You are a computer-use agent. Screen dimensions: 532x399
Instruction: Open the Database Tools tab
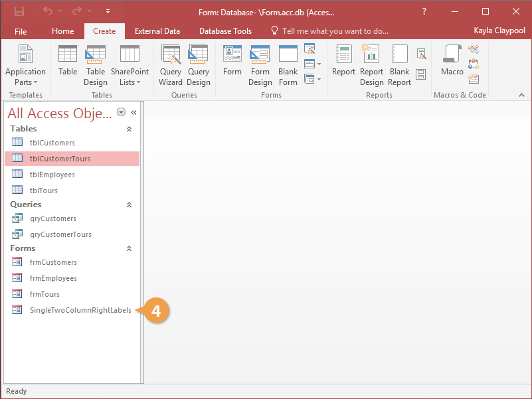coord(225,31)
